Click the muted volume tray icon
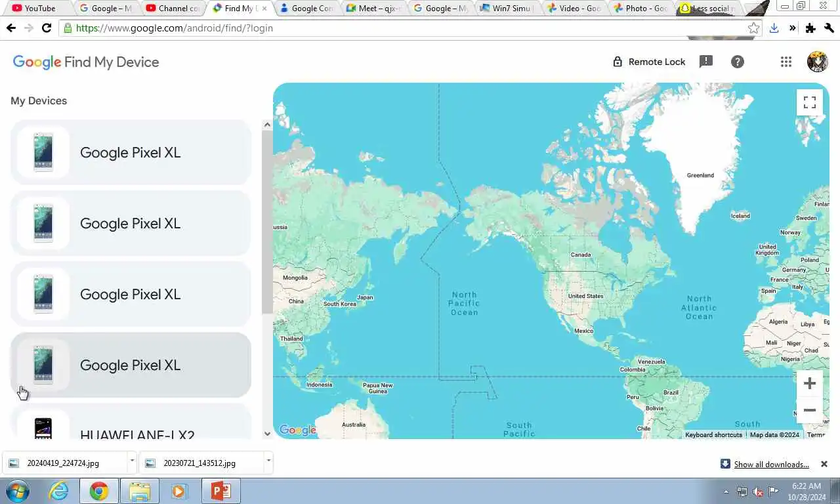Image resolution: width=840 pixels, height=504 pixels. 758,492
